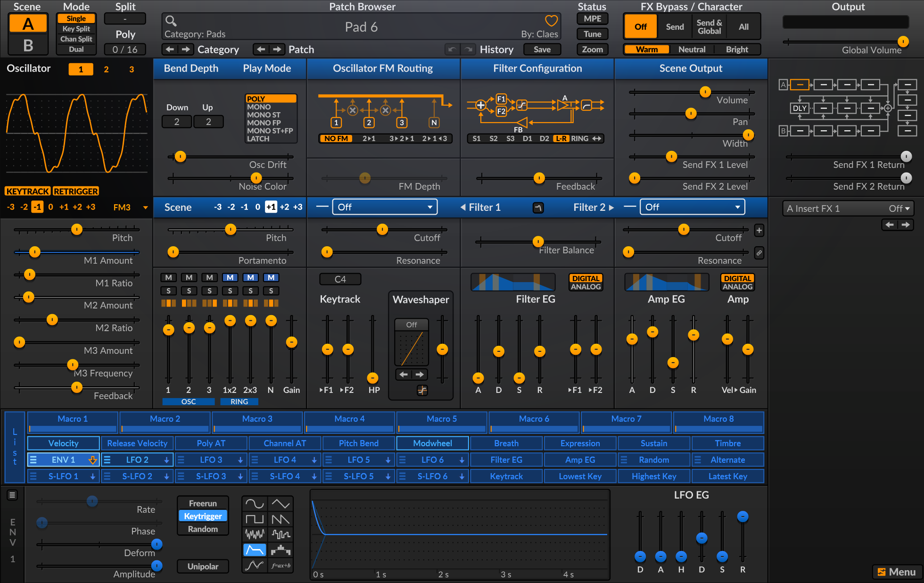Select the envelope LFO shape
Screen dimensions: 924x583
[255, 550]
